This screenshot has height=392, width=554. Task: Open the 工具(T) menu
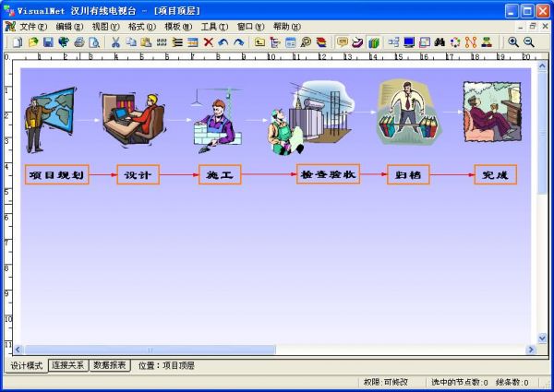(x=214, y=27)
